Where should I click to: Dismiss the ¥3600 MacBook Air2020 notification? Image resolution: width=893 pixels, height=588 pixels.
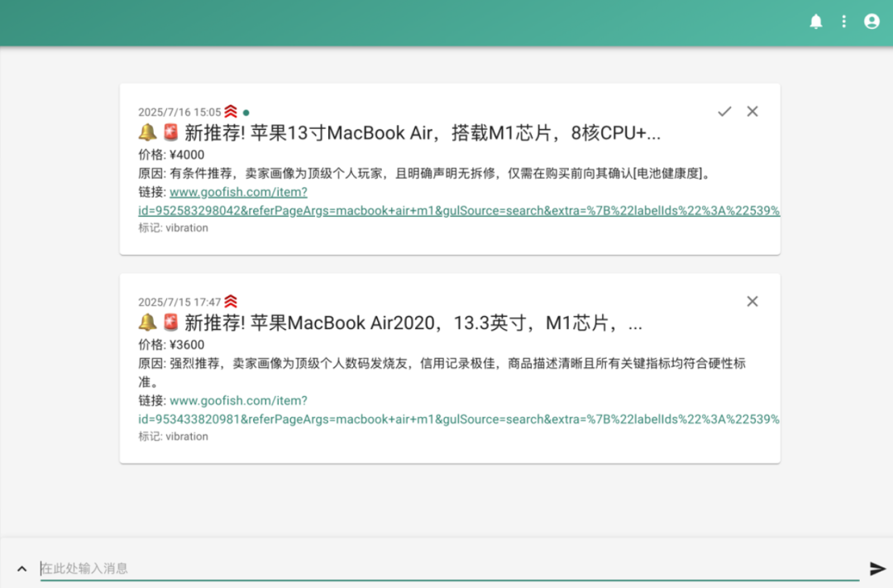pyautogui.click(x=752, y=301)
